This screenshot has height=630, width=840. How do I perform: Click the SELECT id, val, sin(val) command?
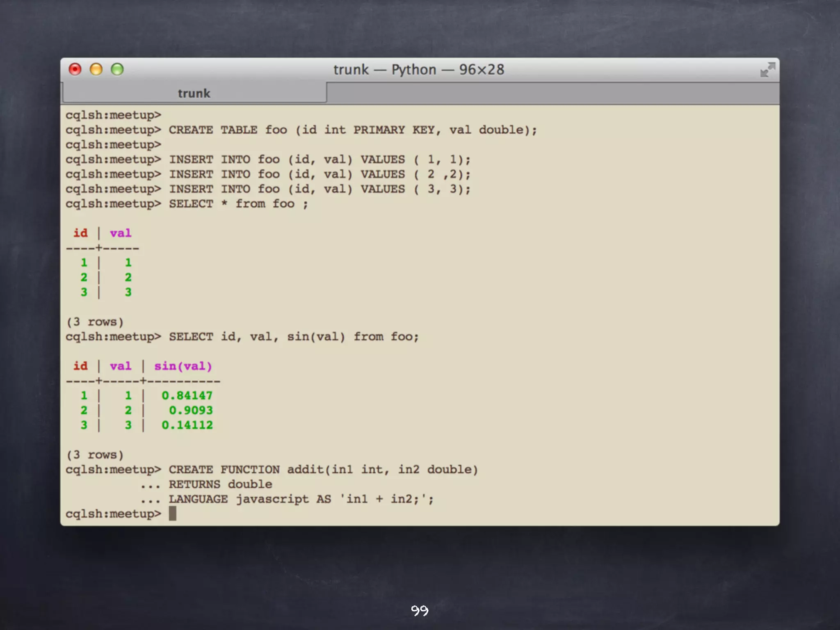coord(294,337)
